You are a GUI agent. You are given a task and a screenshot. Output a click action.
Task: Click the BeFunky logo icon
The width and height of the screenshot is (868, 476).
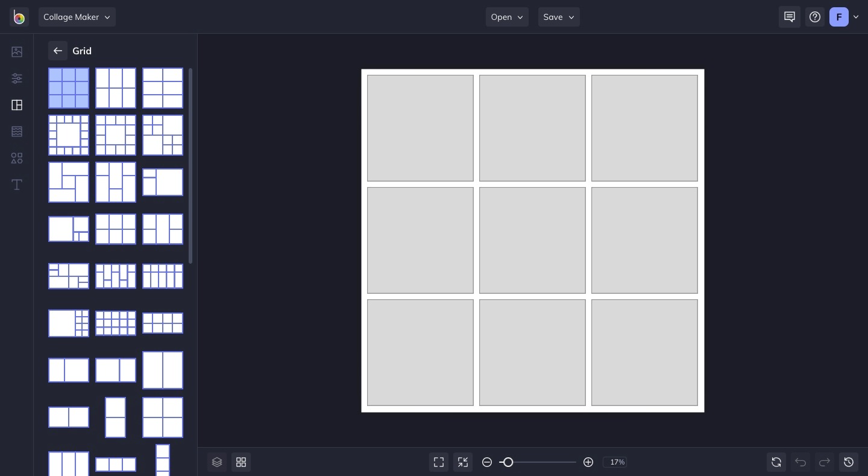19,17
